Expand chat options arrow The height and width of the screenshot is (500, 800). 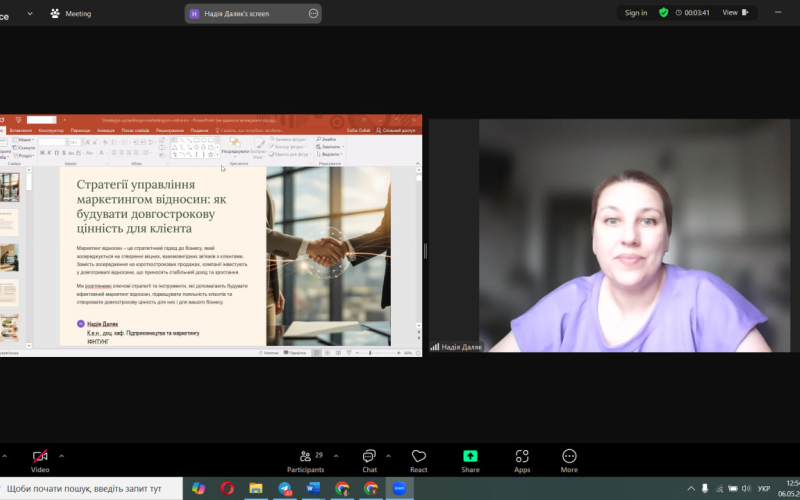pyautogui.click(x=388, y=456)
